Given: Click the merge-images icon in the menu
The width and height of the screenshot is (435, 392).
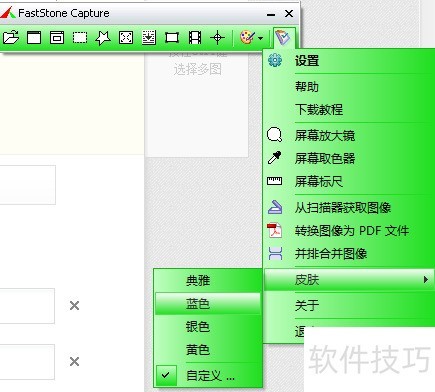Looking at the screenshot, I should coord(275,254).
